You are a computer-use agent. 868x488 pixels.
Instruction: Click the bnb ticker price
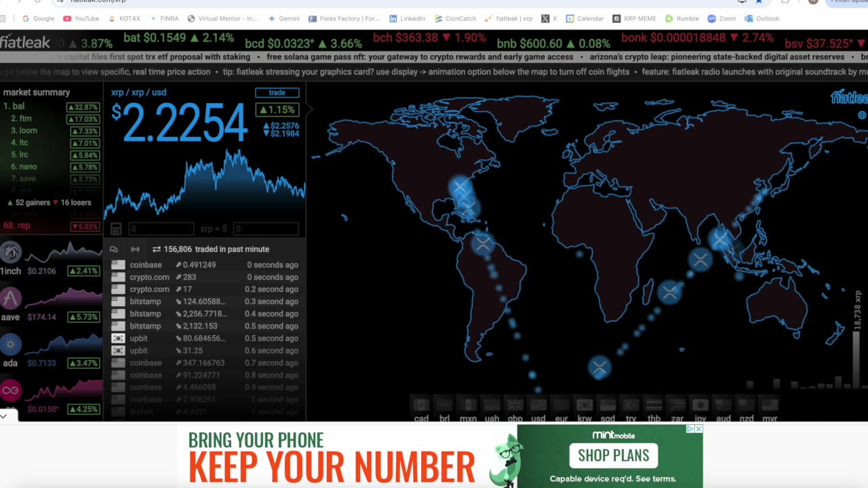[x=554, y=43]
